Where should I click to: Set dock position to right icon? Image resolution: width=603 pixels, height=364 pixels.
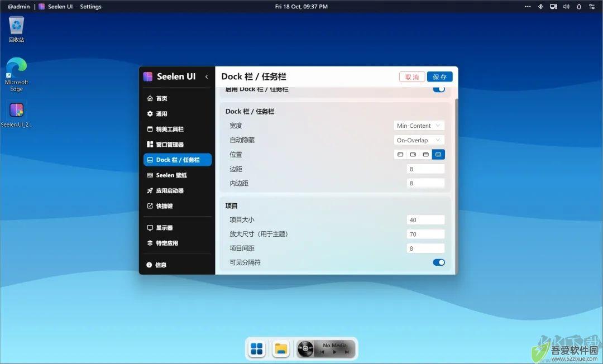(x=413, y=155)
